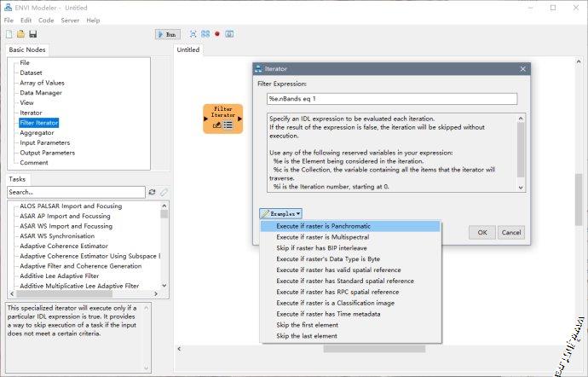Select Adaptive Coherence Estimator task
588x377 pixels.
click(x=64, y=246)
